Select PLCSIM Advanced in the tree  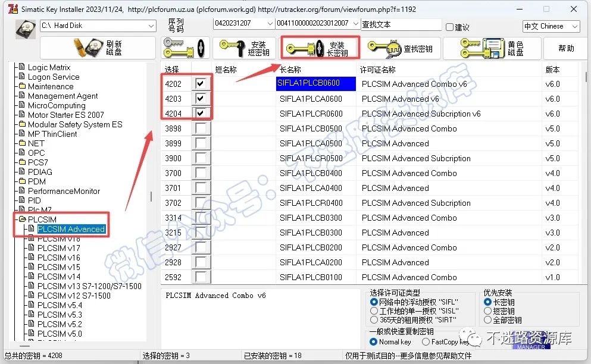point(71,229)
